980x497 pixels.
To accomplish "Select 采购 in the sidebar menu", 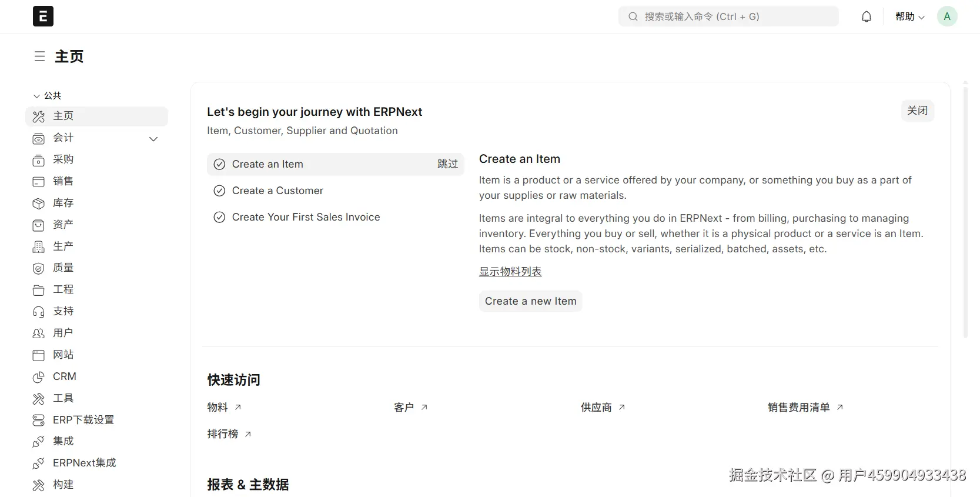I will pyautogui.click(x=63, y=159).
